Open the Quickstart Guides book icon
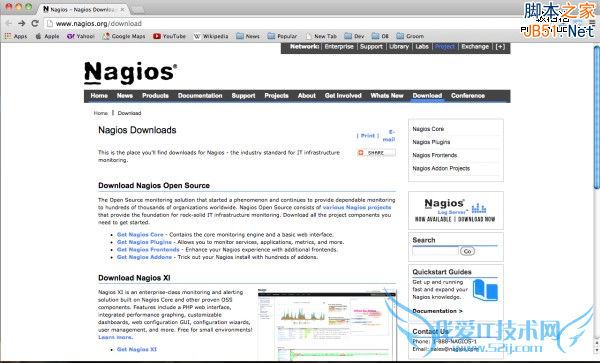This screenshot has width=600, height=363. tap(485, 290)
